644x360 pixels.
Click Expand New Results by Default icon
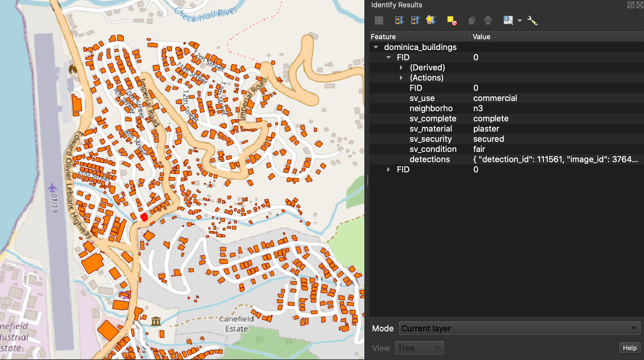[x=431, y=20]
